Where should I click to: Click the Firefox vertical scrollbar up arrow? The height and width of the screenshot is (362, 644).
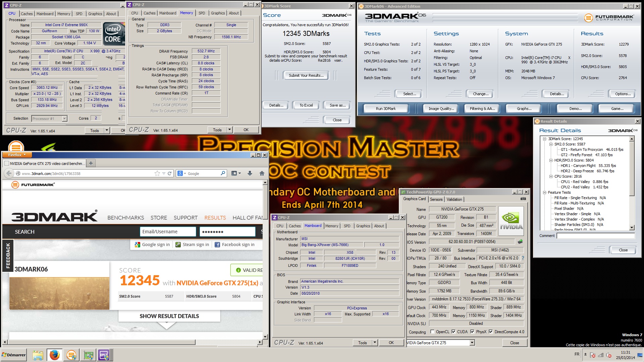click(265, 182)
